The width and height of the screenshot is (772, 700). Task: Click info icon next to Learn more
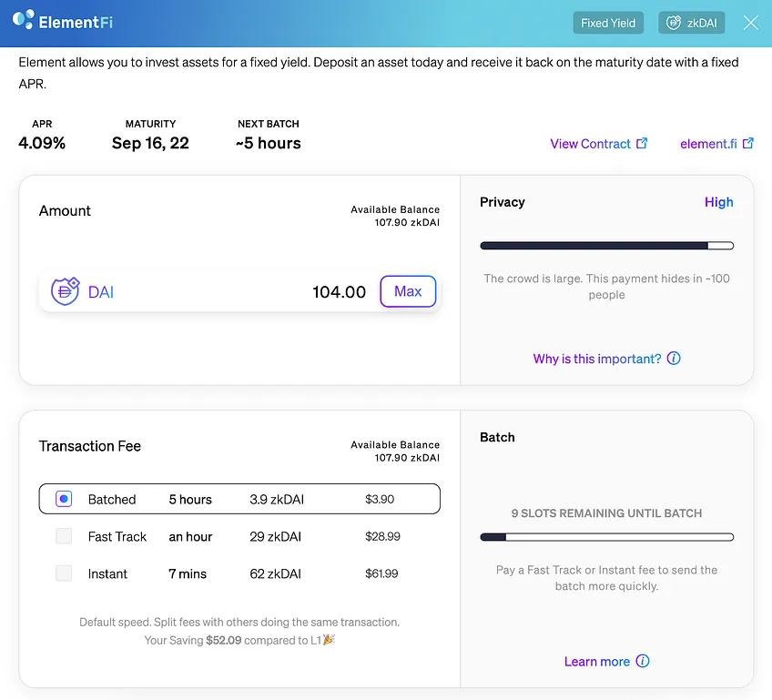click(643, 661)
